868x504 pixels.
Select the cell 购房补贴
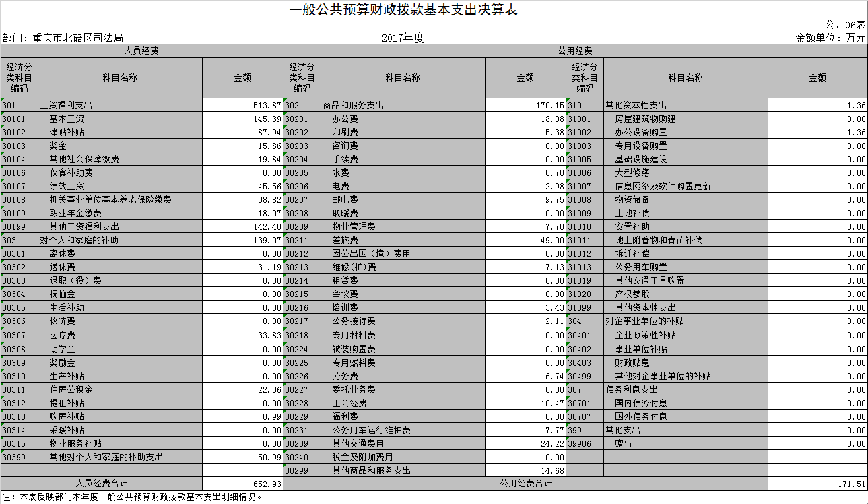pos(121,416)
